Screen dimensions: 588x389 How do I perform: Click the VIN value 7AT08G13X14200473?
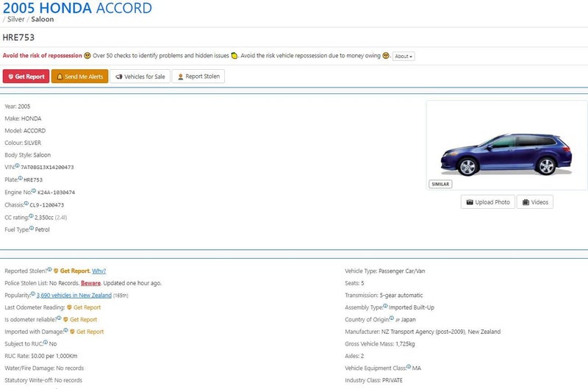point(47,168)
